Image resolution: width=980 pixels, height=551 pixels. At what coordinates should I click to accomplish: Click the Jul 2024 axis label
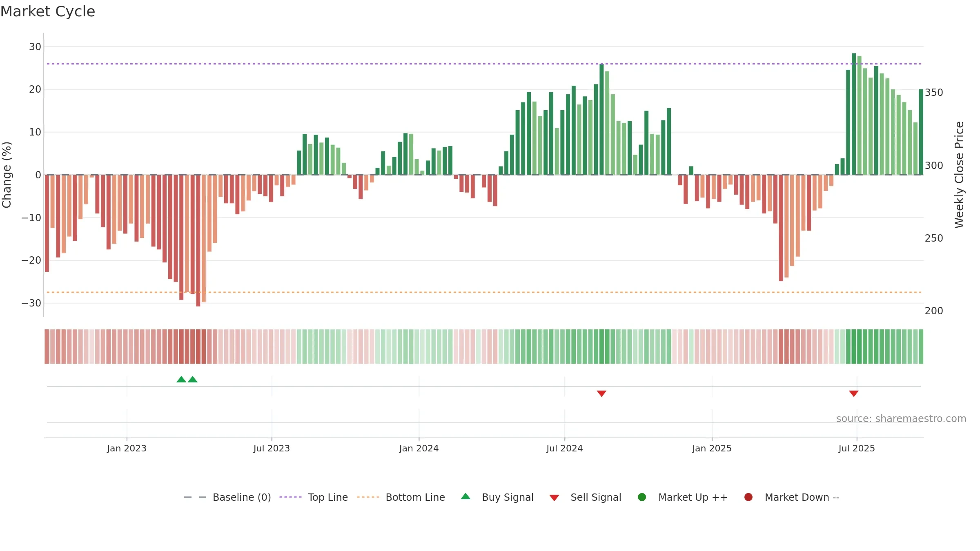pos(565,448)
